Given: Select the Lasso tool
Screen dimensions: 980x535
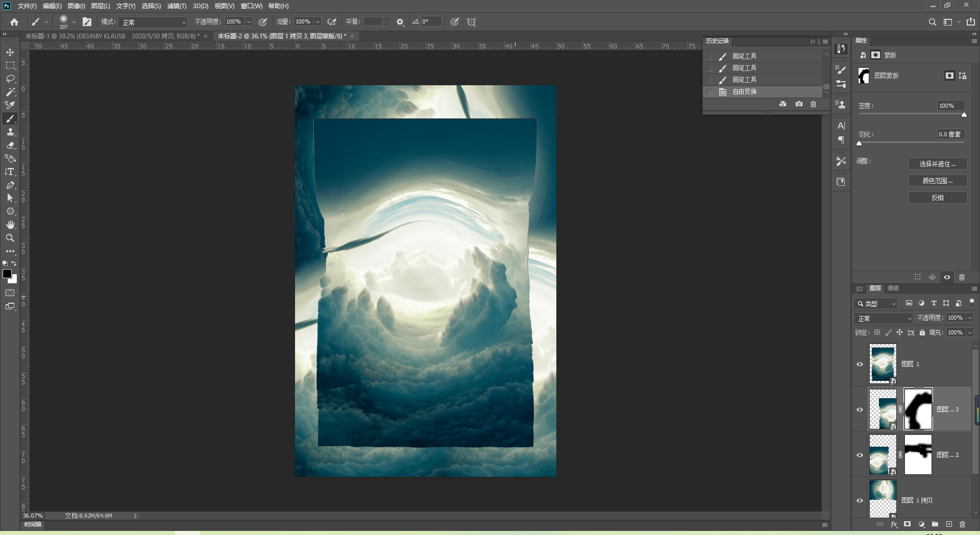Looking at the screenshot, I should 10,79.
